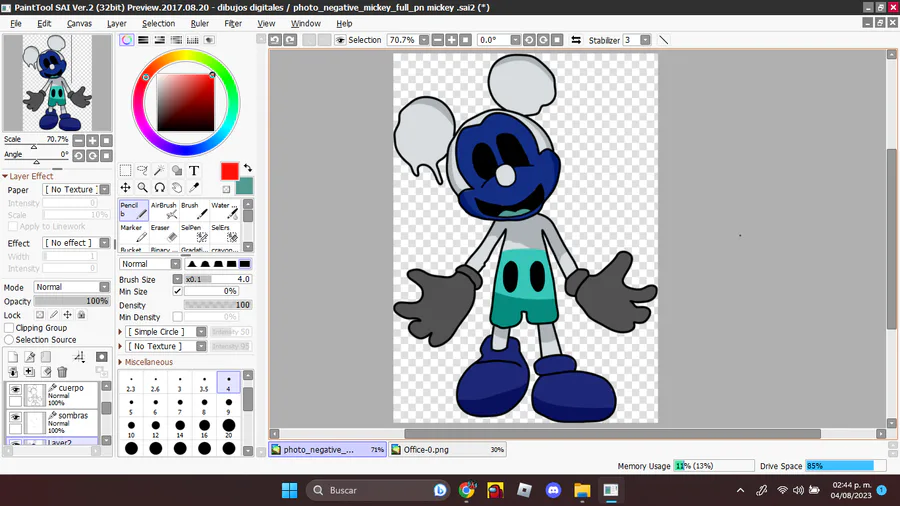Viewport: 900px width, 506px height.
Task: Select the Rotate view tool
Action: tap(160, 188)
